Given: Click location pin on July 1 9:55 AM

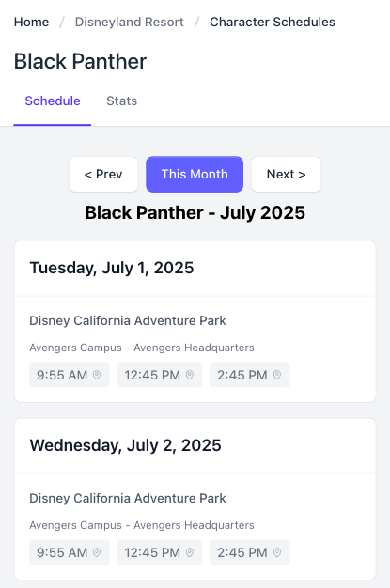Looking at the screenshot, I should click(x=97, y=375).
